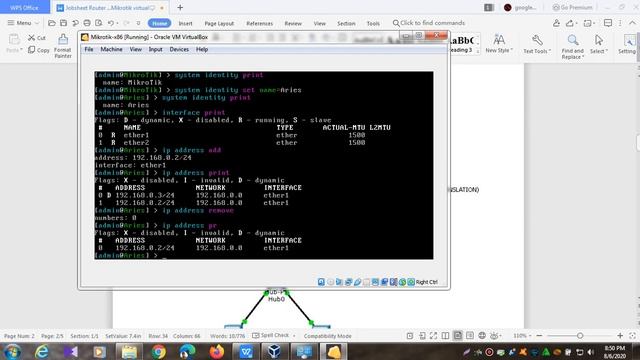Screen dimensions: 640x360
Task: Open VirtualBox Machine menu
Action: pos(111,49)
